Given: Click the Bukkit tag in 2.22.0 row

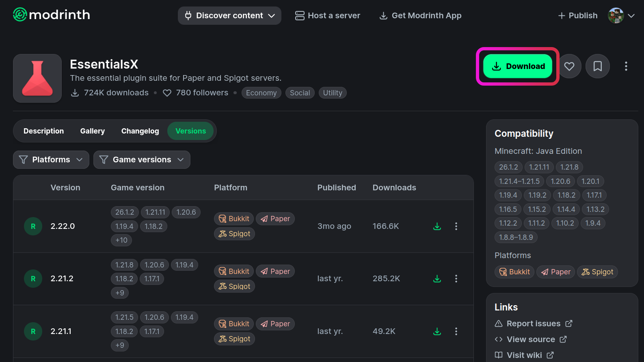Looking at the screenshot, I should [x=234, y=219].
